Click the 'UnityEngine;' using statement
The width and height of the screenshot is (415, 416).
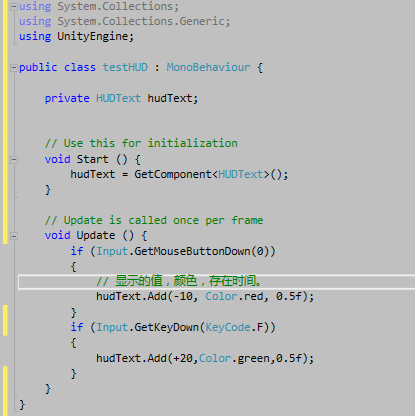95,36
